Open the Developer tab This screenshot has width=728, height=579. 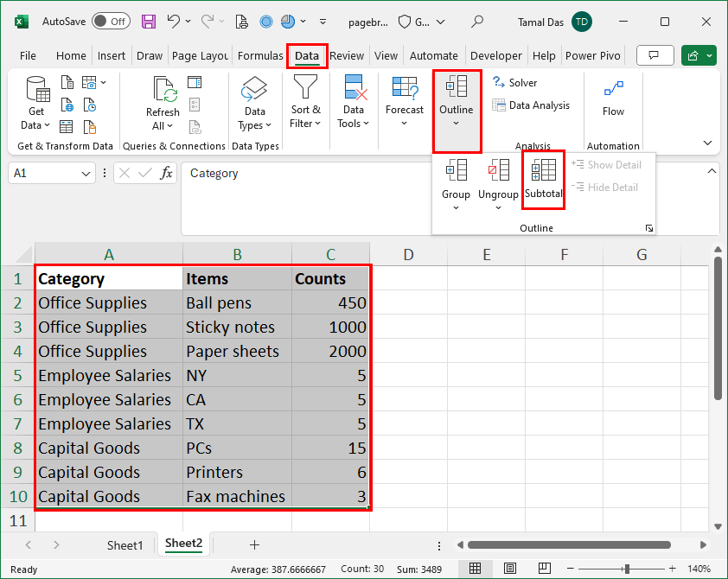(496, 55)
